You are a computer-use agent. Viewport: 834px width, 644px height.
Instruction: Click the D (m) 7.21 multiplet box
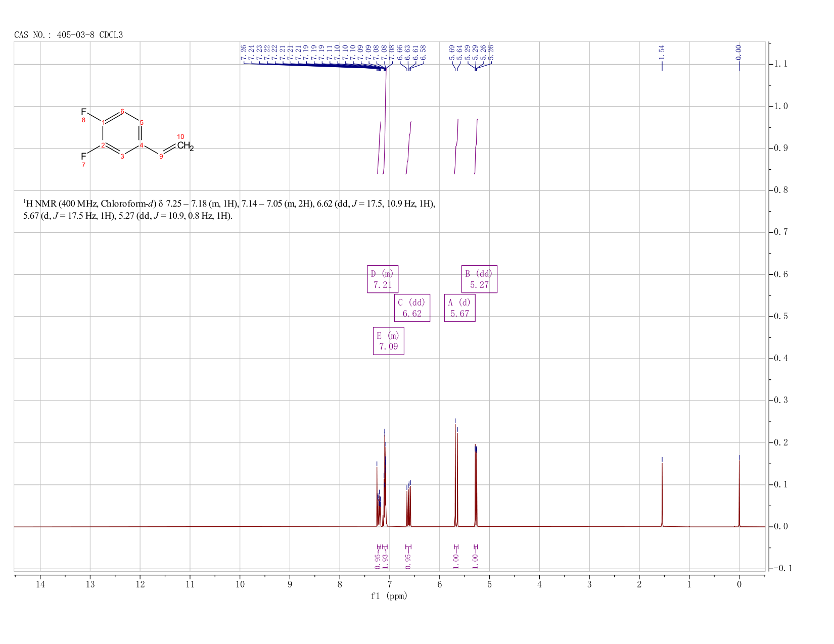(x=383, y=279)
